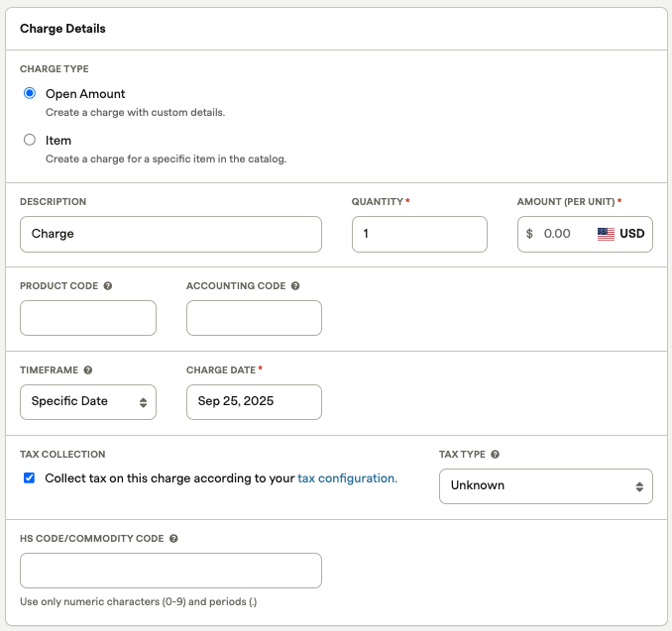This screenshot has width=672, height=631.
Task: Open the tax configuration link
Action: click(x=347, y=478)
